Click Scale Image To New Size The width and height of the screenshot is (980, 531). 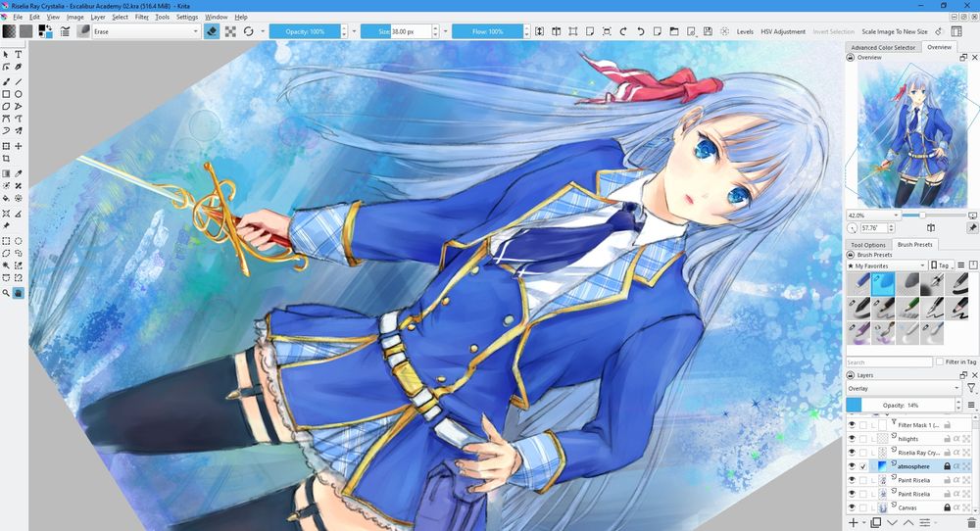tap(895, 31)
